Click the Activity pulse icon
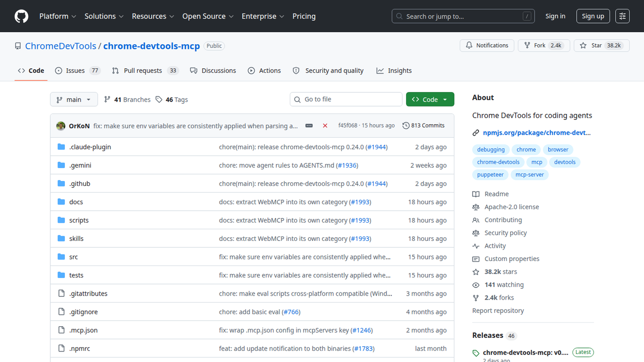The height and width of the screenshot is (362, 644). 476,246
